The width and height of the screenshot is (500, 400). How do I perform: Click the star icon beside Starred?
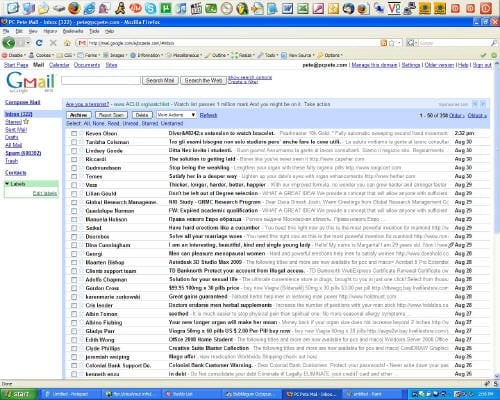click(26, 122)
